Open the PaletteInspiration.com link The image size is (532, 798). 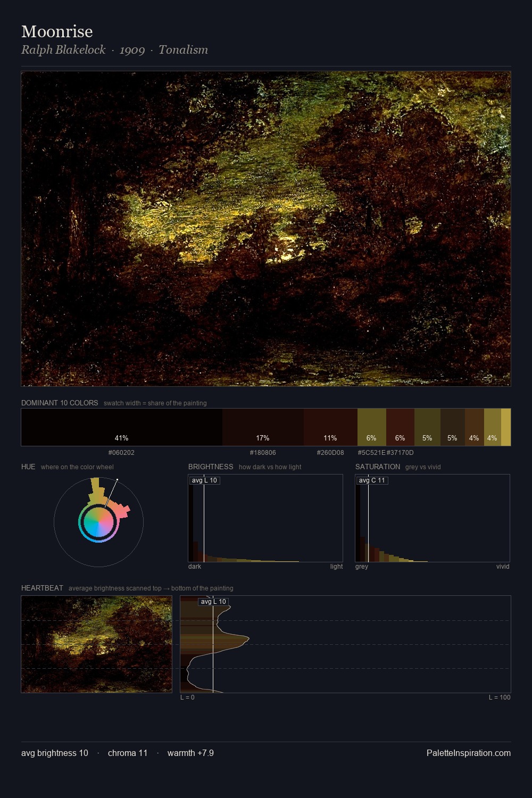click(469, 753)
